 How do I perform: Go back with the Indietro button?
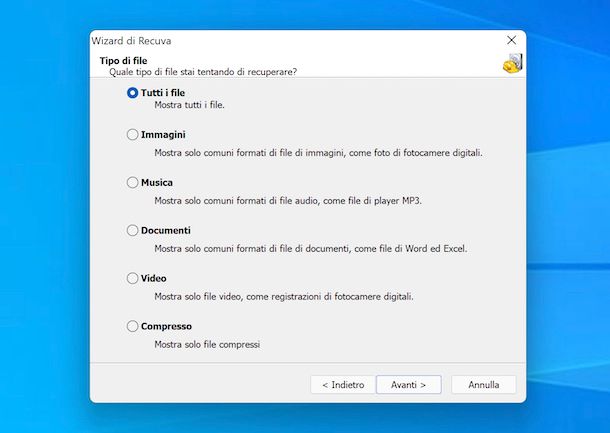point(343,385)
